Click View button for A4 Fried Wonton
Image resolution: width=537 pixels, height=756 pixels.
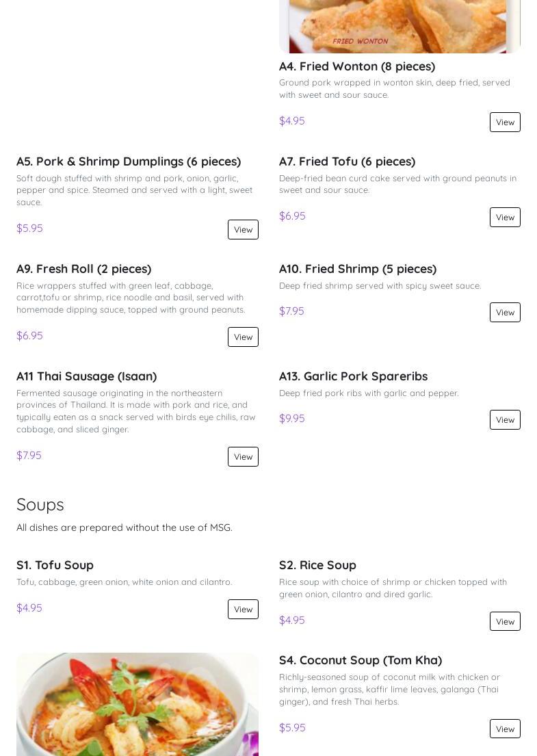click(505, 122)
